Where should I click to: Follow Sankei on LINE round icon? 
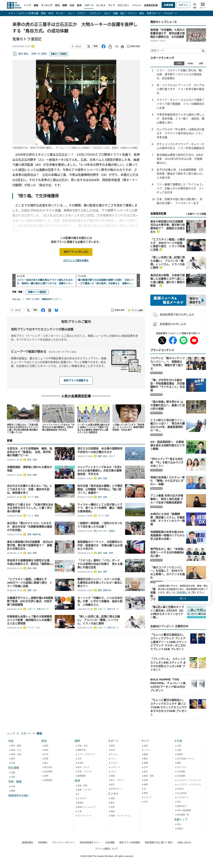pyautogui.click(x=183, y=340)
